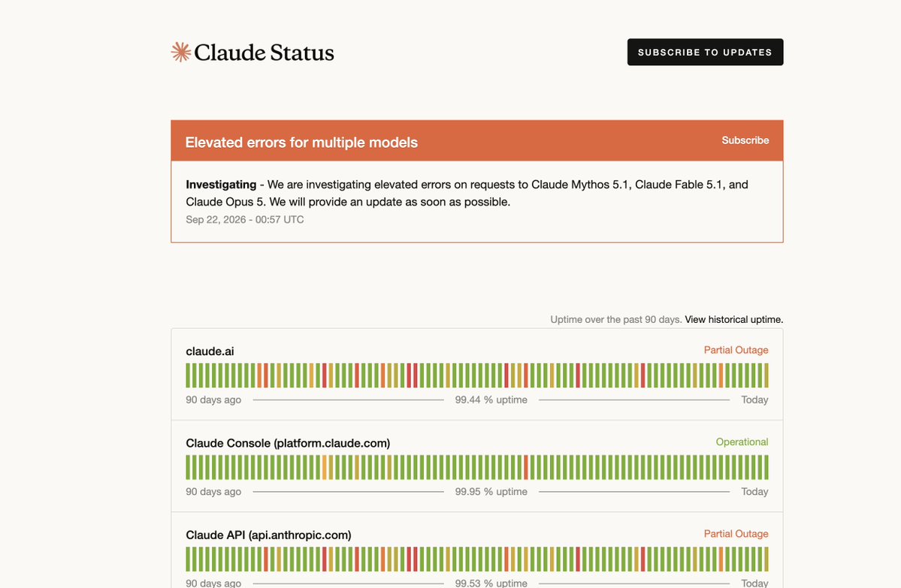
Task: Click Claude API (api.anthropic.com) name
Action: [x=268, y=535]
